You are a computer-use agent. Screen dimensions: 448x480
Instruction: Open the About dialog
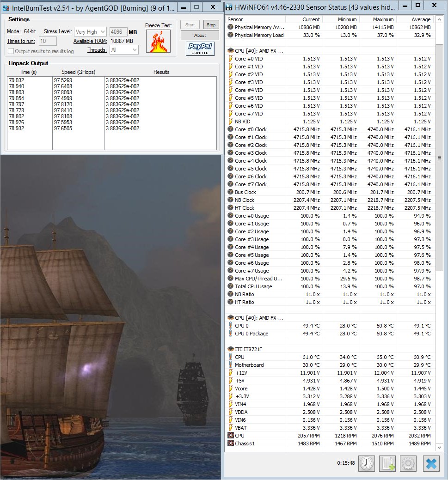[200, 35]
